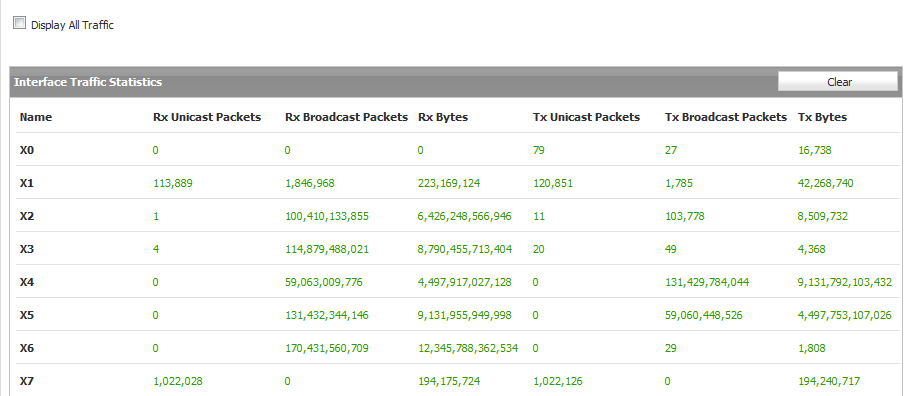Click the Rx Bytes column header
910x396 pixels.
point(443,117)
